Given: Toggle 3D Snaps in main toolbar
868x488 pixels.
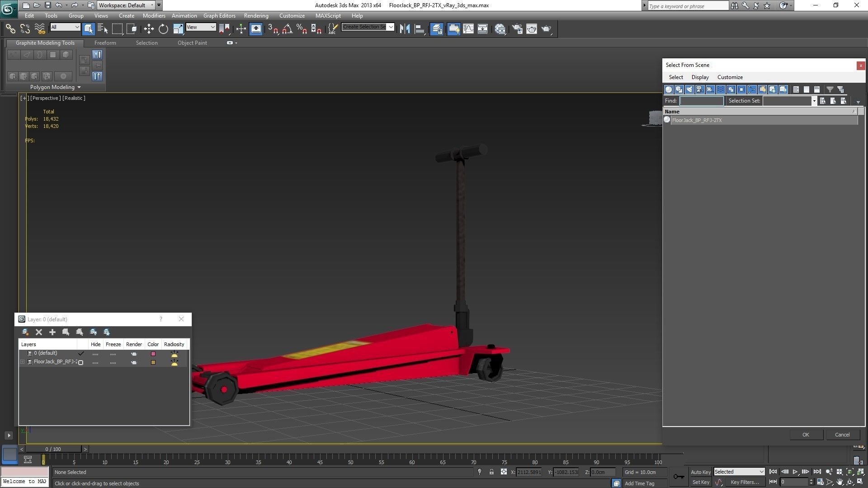Looking at the screenshot, I should (x=273, y=29).
